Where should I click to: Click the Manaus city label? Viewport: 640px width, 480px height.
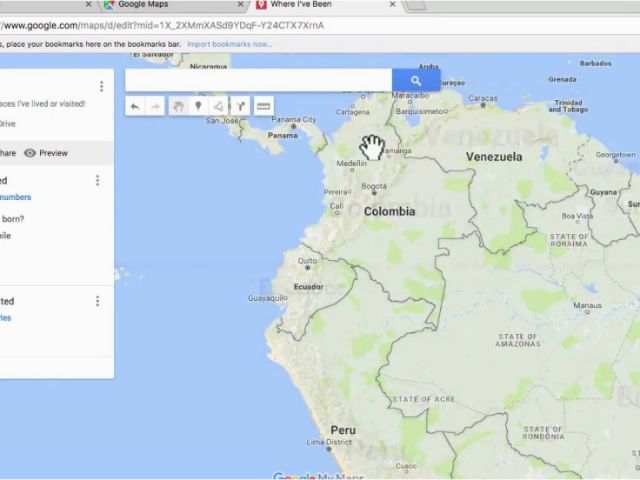click(587, 305)
